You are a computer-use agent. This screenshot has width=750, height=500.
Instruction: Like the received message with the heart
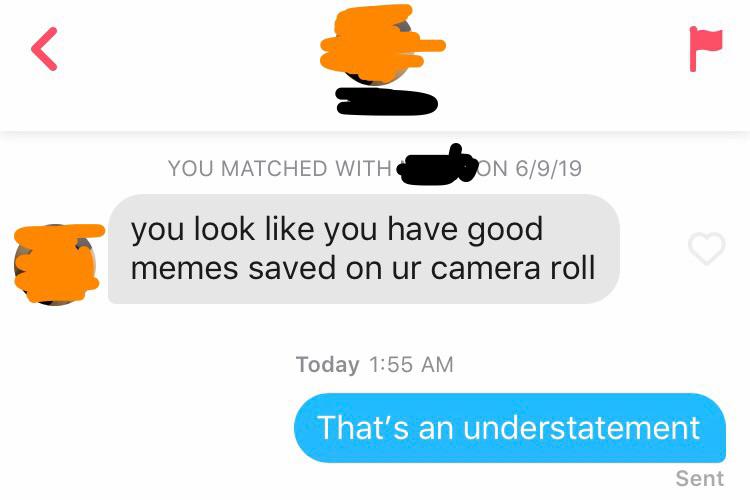coord(706,248)
